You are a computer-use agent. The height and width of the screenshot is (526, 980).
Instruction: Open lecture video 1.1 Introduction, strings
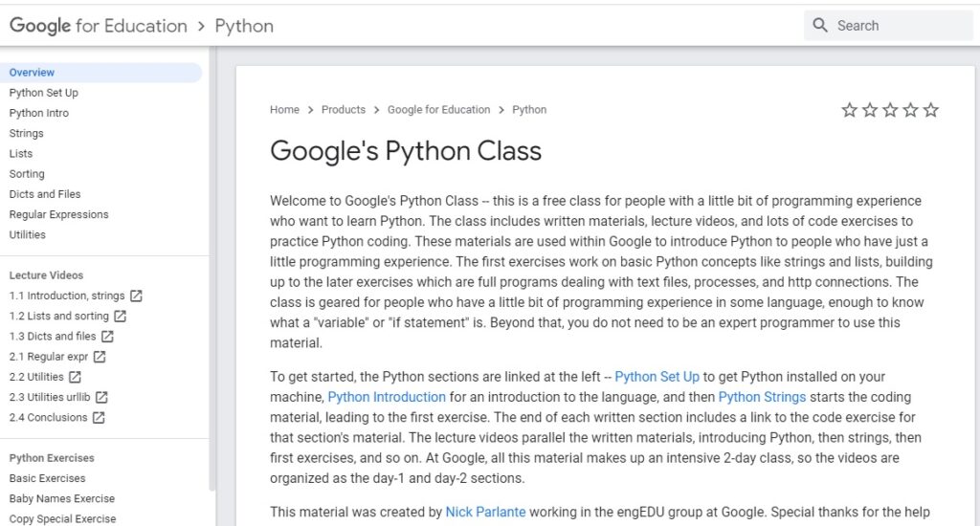pyautogui.click(x=67, y=296)
